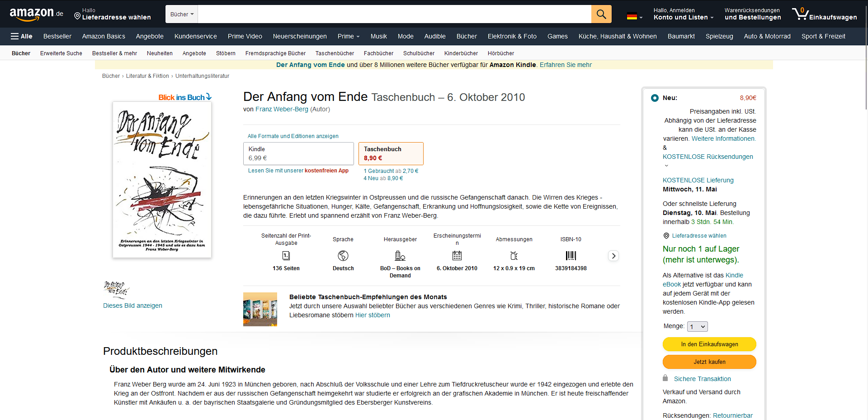Open the Menge quantity dropdown
Image resolution: width=868 pixels, height=420 pixels.
697,326
